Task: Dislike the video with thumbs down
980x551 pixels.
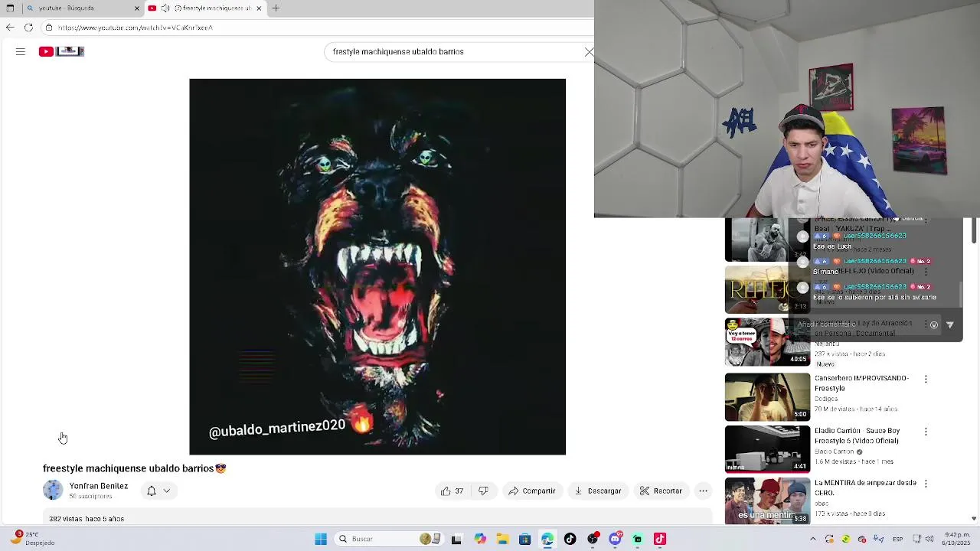Action: [483, 491]
